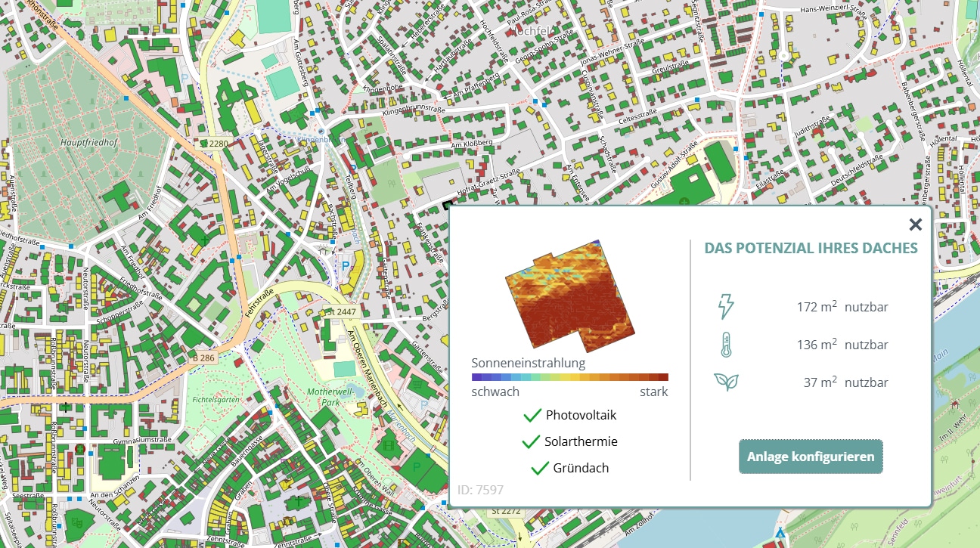Click the green checkmark beside Gründach
Screen dimensions: 980x548
click(x=540, y=468)
